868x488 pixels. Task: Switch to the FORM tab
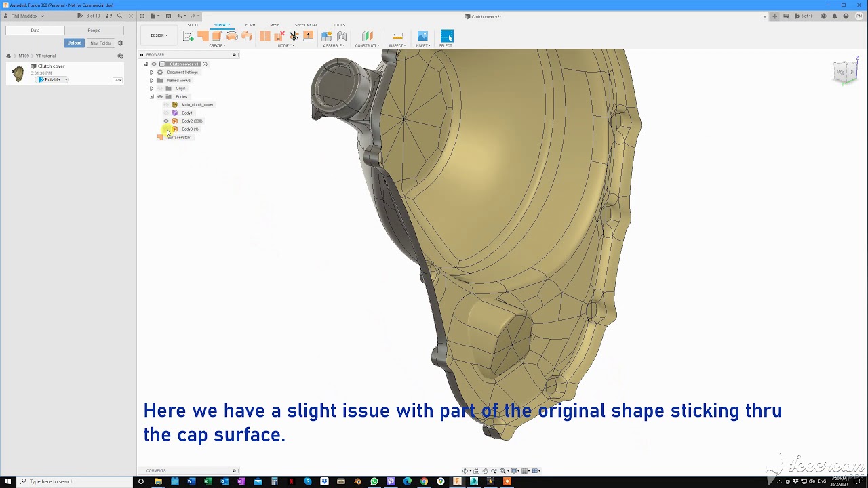point(250,25)
